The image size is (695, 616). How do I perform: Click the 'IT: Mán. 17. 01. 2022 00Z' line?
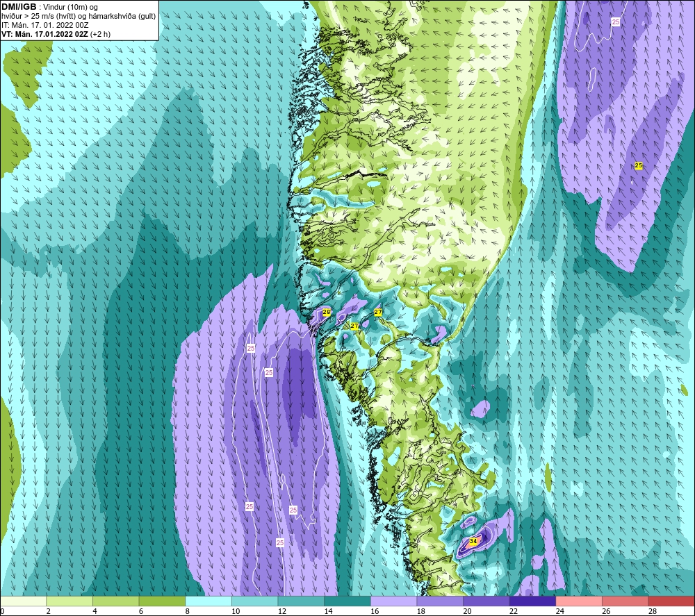pos(44,25)
